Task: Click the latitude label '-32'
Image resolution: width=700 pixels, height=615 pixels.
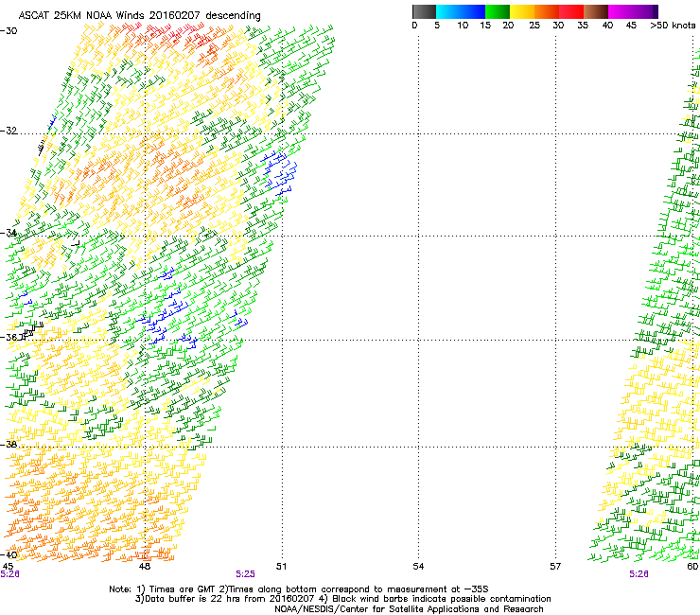Action: (x=9, y=131)
